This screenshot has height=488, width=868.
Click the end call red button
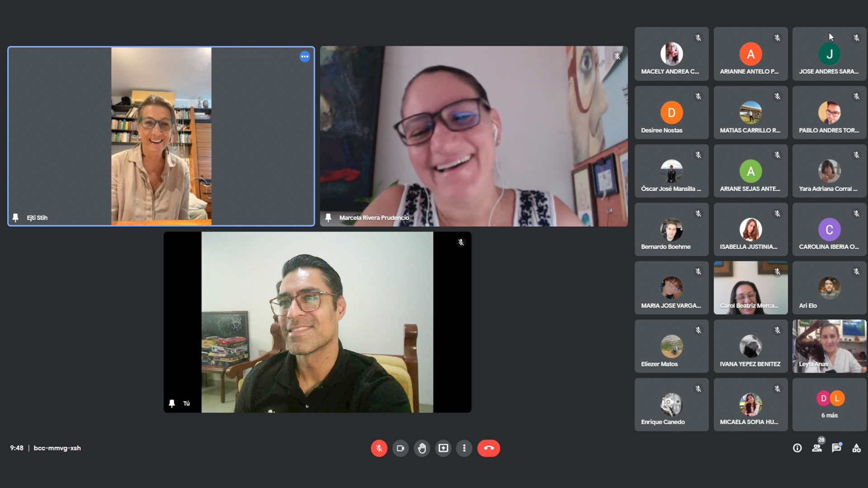[x=490, y=448]
